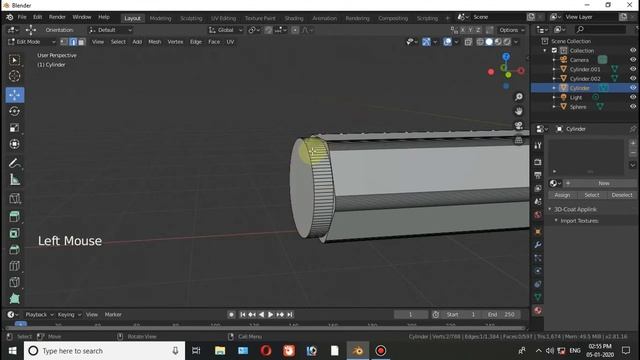This screenshot has height=360, width=640.
Task: Activate the Rotate tool
Action: 14,111
